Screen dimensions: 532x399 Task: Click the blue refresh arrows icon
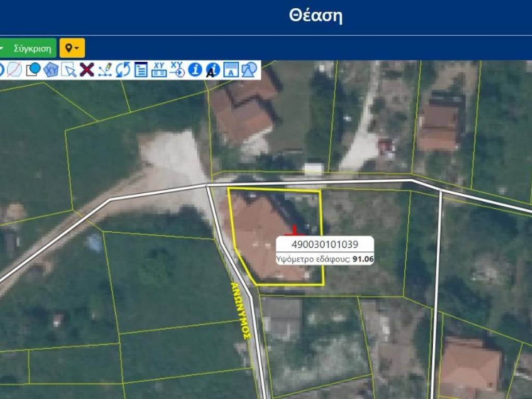tap(123, 69)
